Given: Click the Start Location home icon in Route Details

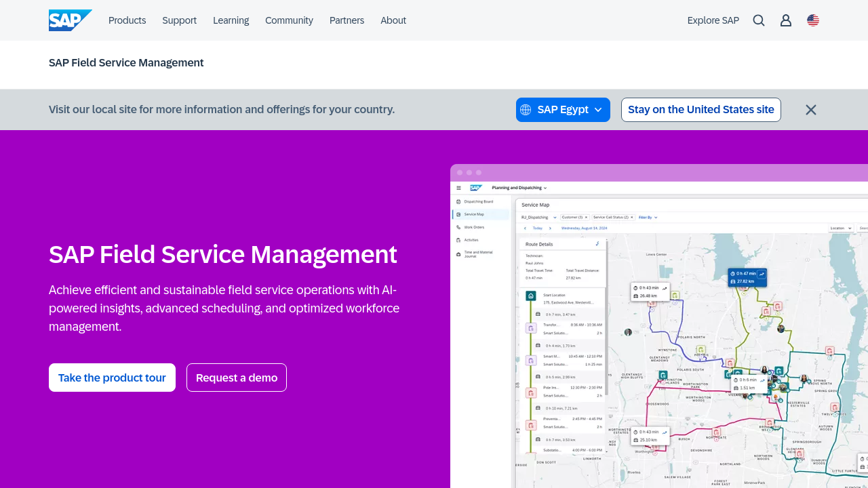Looking at the screenshot, I should [x=530, y=296].
